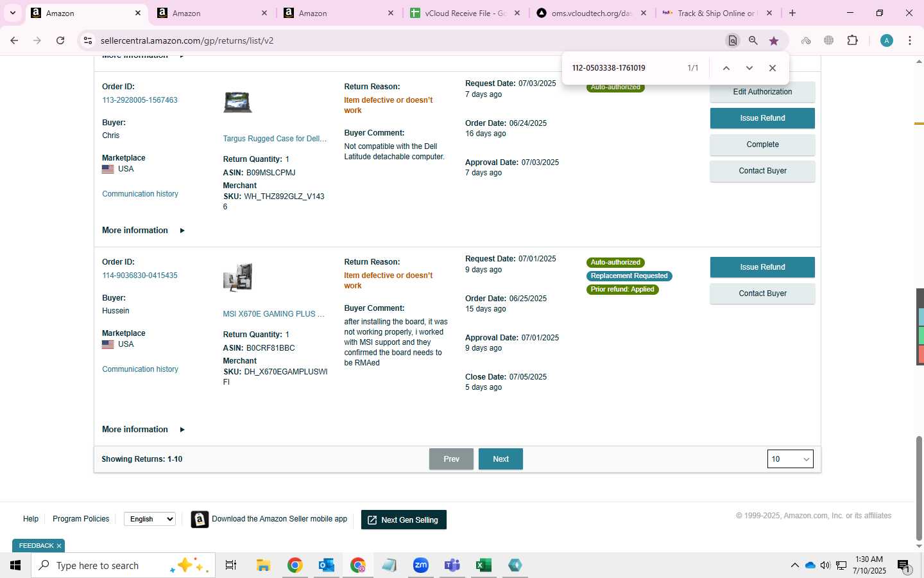Show hidden system tray icons
The image size is (924, 578).
[x=794, y=565]
